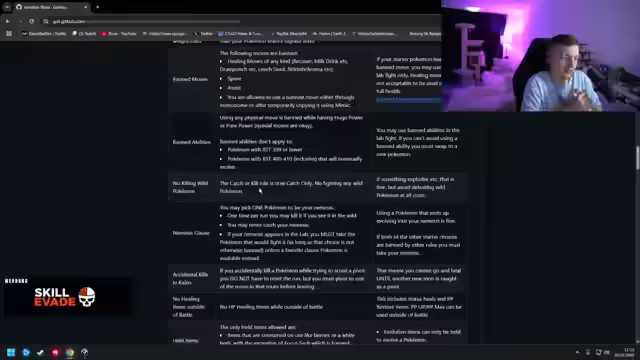Open the apps grid in bookmarks bar
The width and height of the screenshot is (640, 360).
coord(9,33)
